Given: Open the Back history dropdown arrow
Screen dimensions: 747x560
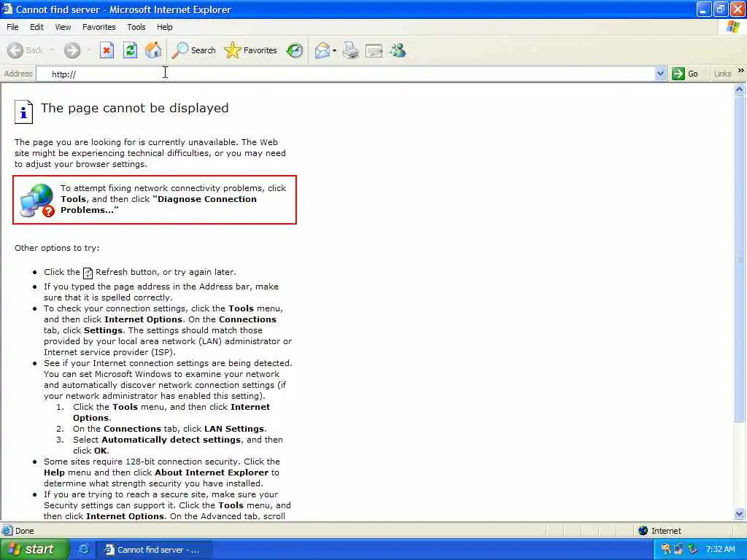Looking at the screenshot, I should coord(52,50).
